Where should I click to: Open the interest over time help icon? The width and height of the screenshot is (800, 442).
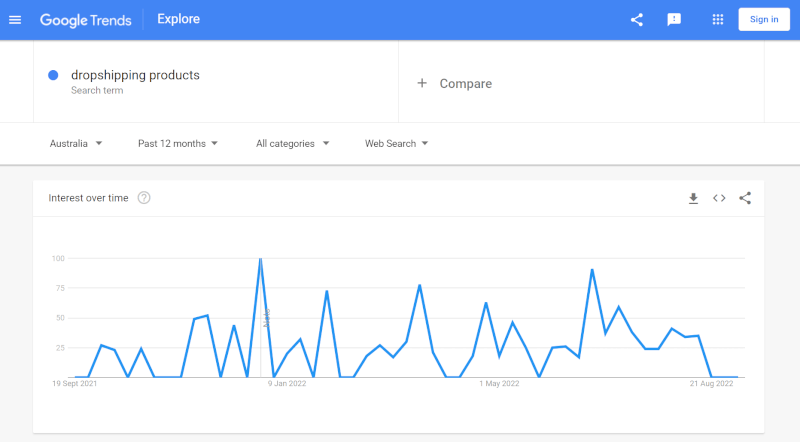pyautogui.click(x=144, y=198)
